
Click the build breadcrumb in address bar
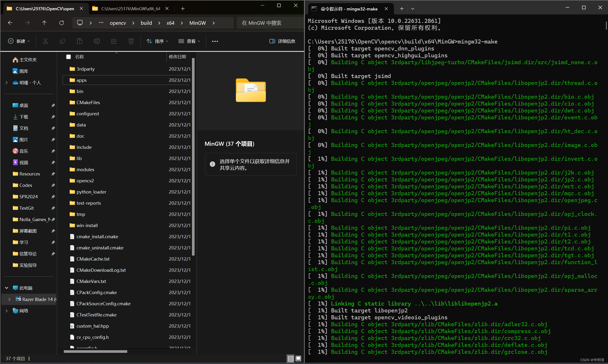pos(146,23)
